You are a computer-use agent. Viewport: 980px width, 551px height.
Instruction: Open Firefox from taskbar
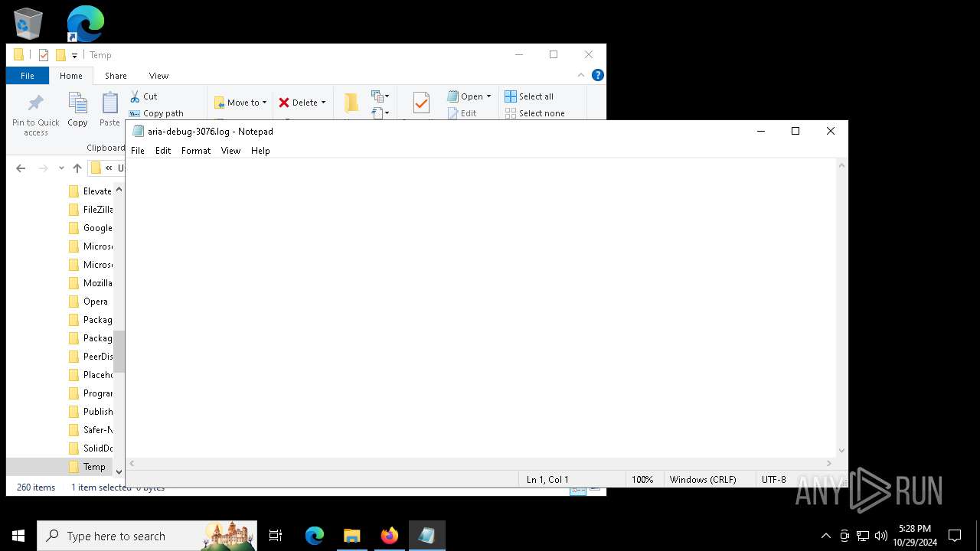390,536
